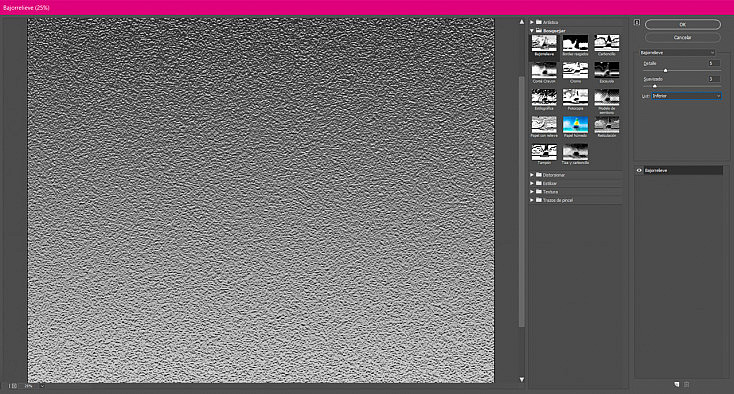Pick the Fotocopia filter thumbnail
This screenshot has width=734, height=394.
575,97
